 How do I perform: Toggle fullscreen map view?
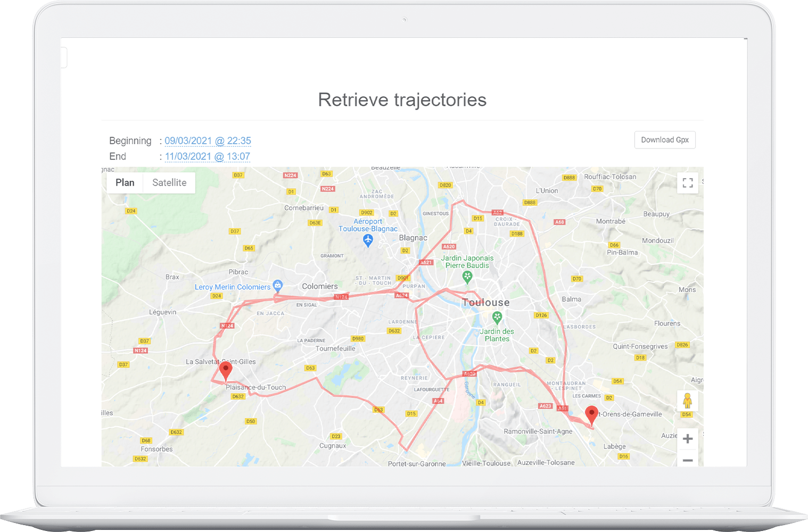point(688,183)
